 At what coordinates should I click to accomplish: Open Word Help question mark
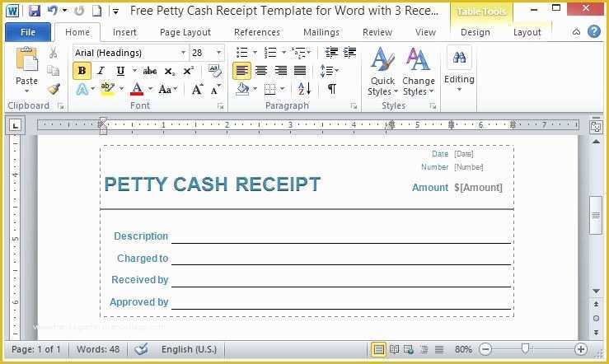click(594, 32)
